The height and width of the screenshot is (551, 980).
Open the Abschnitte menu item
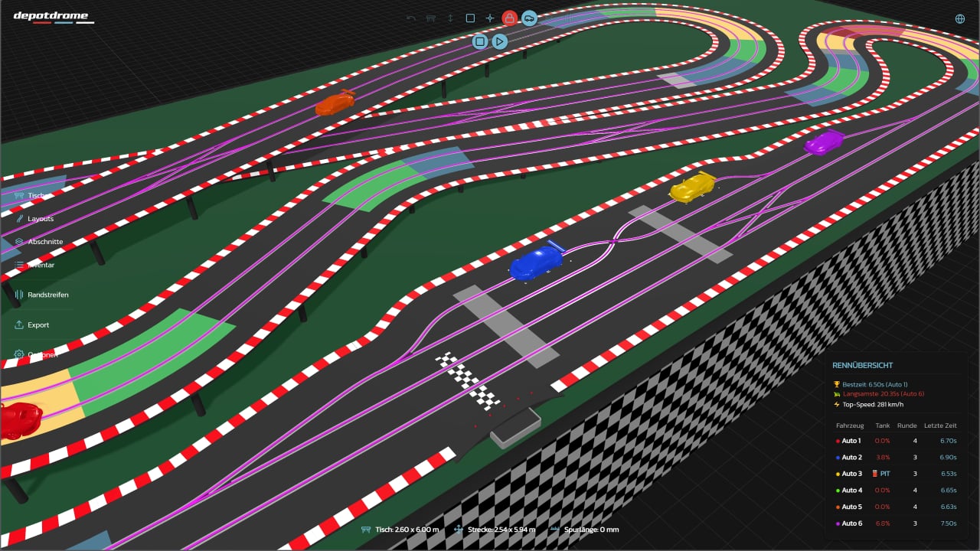39,242
